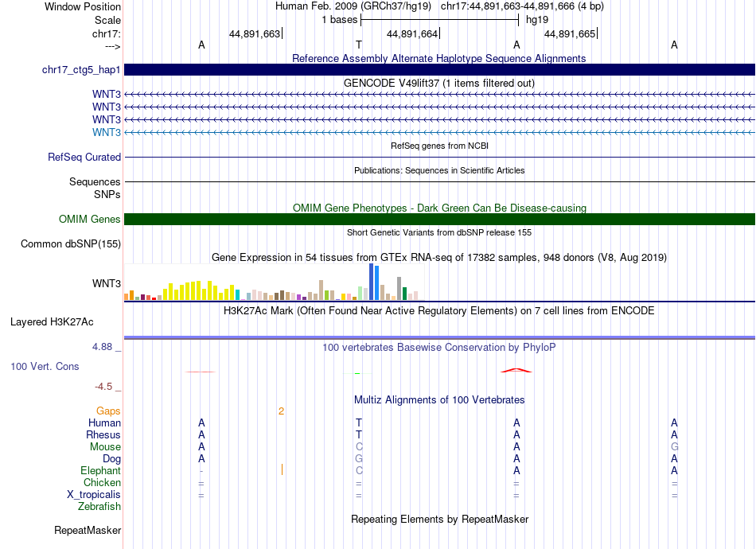Viewport: 756px width, 549px height.
Task: Click the Layered H3K27Ac label
Action: coord(52,322)
